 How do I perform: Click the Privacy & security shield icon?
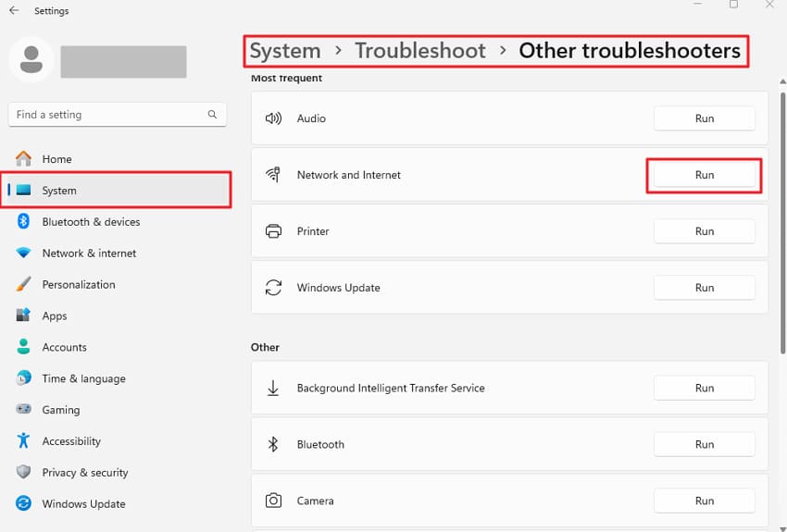click(23, 472)
